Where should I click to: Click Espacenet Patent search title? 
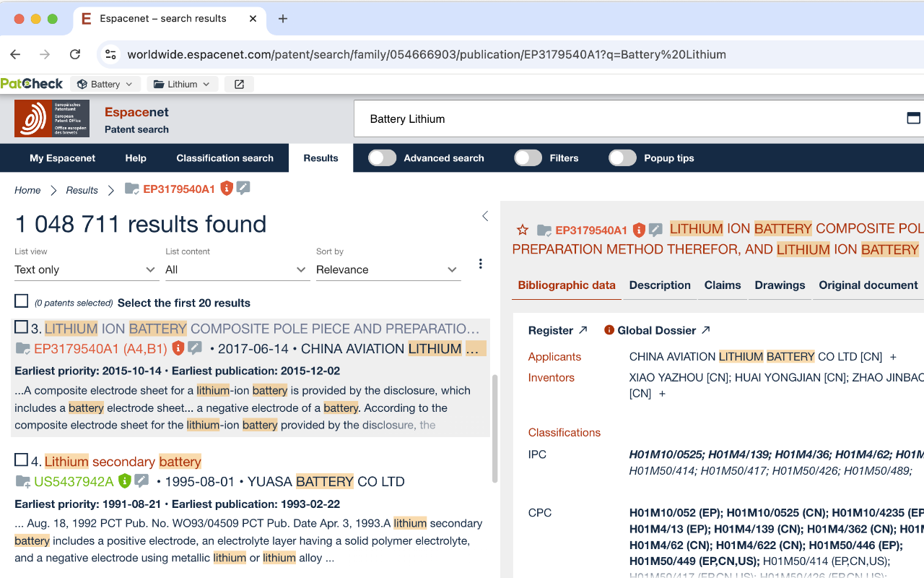point(136,120)
